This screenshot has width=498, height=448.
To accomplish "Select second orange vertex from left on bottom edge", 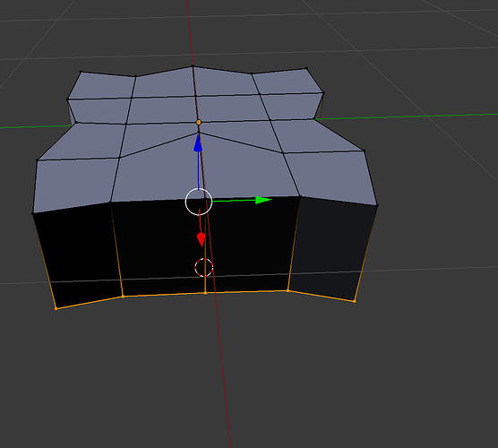I will coord(123,297).
